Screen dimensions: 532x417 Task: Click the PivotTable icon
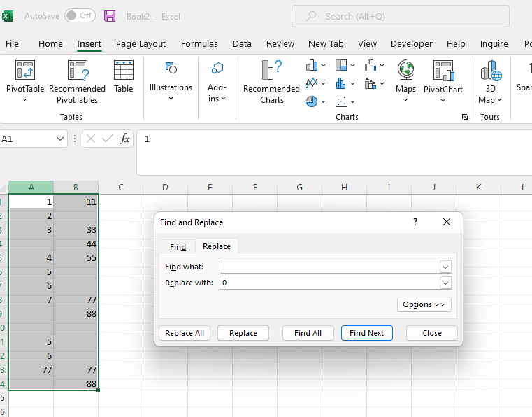coord(25,71)
